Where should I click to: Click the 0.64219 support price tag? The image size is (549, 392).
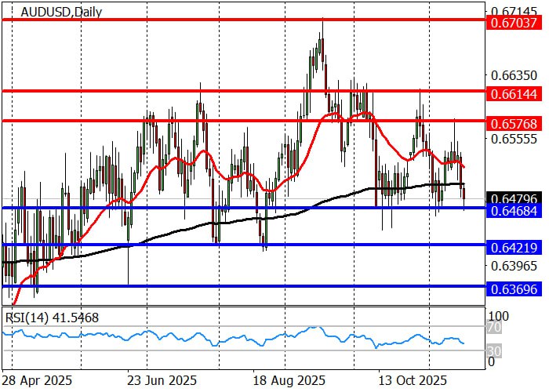(x=513, y=247)
